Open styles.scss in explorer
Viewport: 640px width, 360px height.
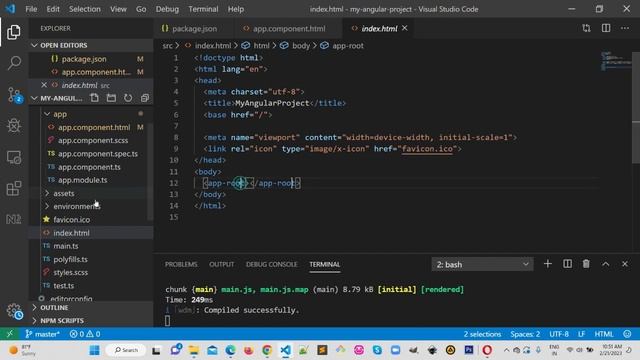71,272
